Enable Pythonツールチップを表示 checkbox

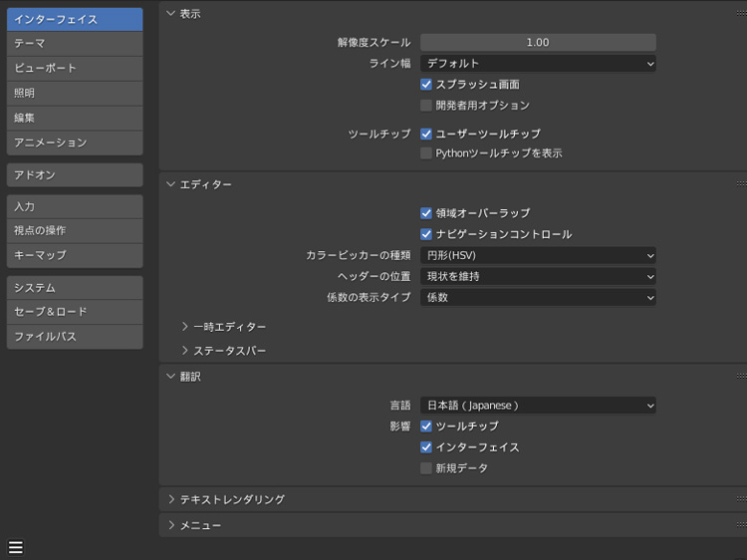[x=426, y=153]
